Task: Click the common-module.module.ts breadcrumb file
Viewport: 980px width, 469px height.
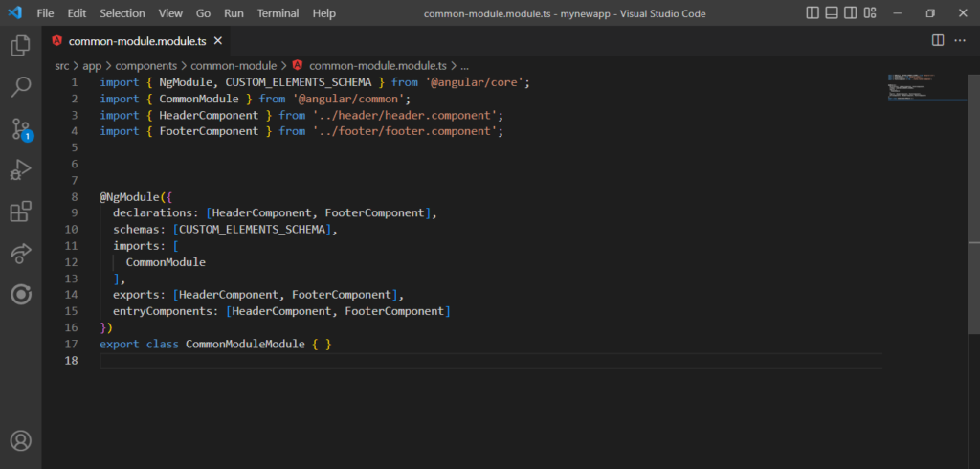Action: [378, 66]
